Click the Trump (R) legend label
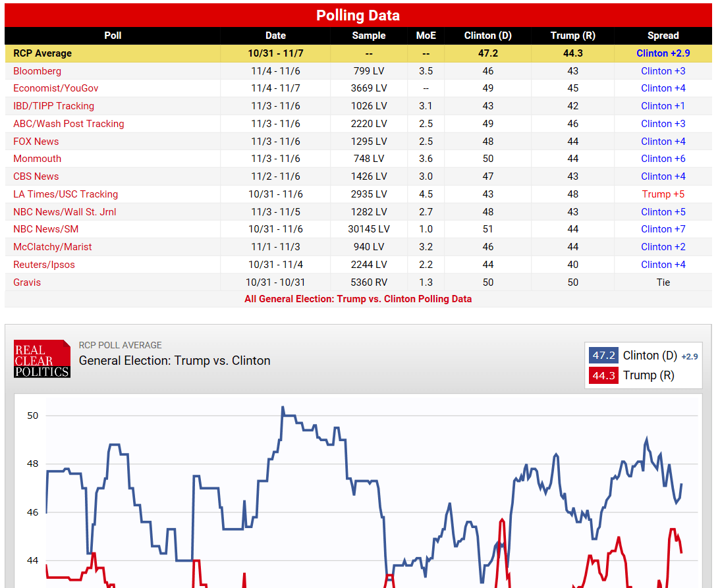Screen dimensions: 720x588 (x=648, y=375)
